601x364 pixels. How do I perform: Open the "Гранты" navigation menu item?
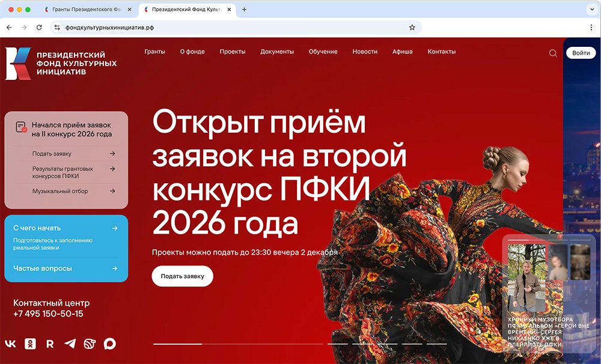click(155, 52)
